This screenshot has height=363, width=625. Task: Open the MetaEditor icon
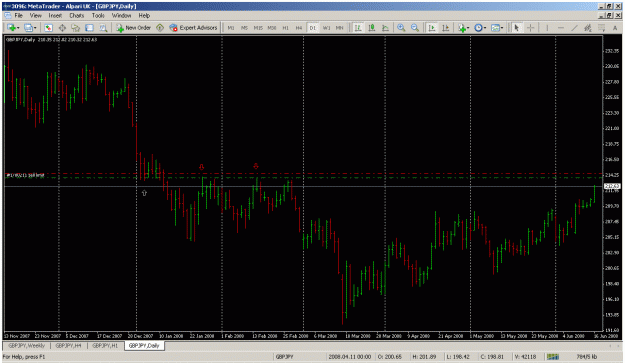point(160,27)
